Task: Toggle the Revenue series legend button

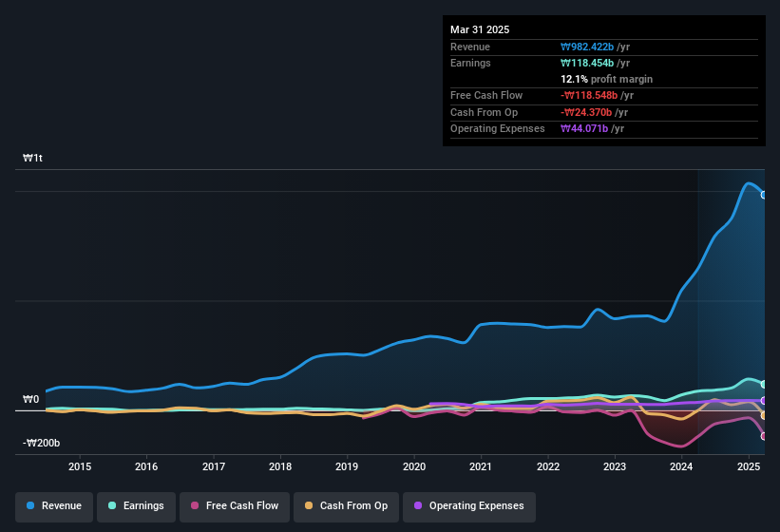Action: pyautogui.click(x=54, y=506)
